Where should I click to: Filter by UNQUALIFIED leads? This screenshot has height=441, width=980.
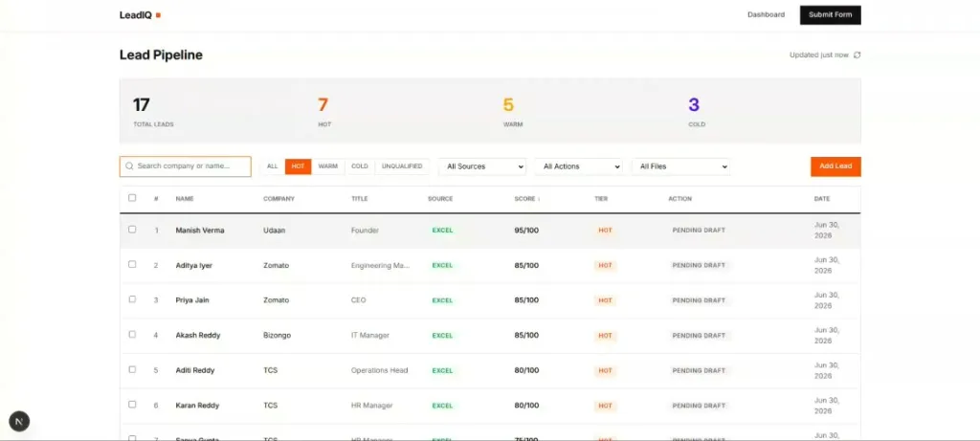(x=402, y=166)
